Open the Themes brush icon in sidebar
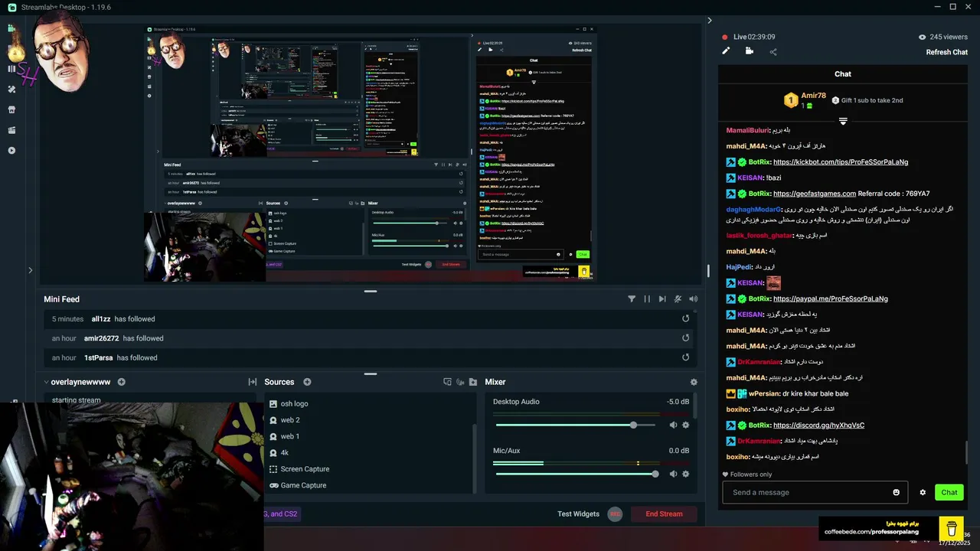The width and height of the screenshot is (980, 551). [11, 90]
